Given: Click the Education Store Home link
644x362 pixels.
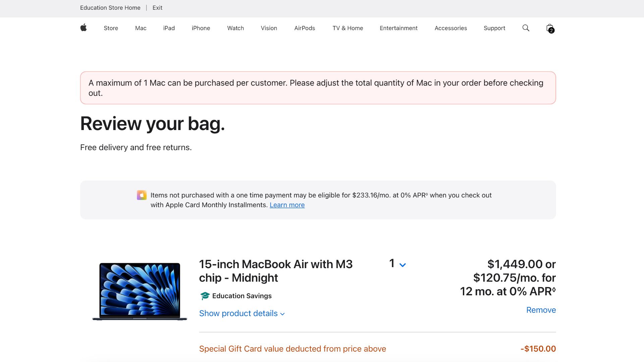Looking at the screenshot, I should point(110,7).
